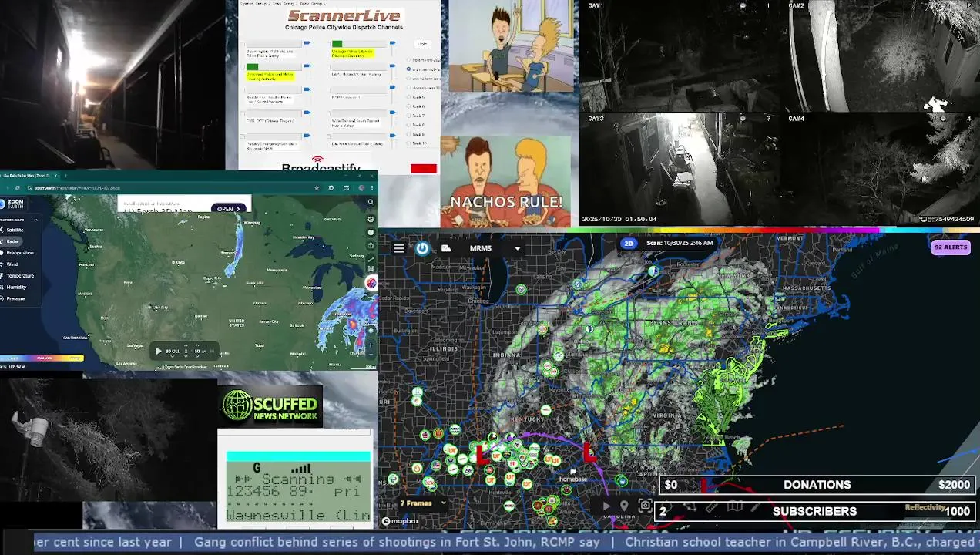
Task: Play Zoom Earth timeline animation
Action: click(159, 351)
